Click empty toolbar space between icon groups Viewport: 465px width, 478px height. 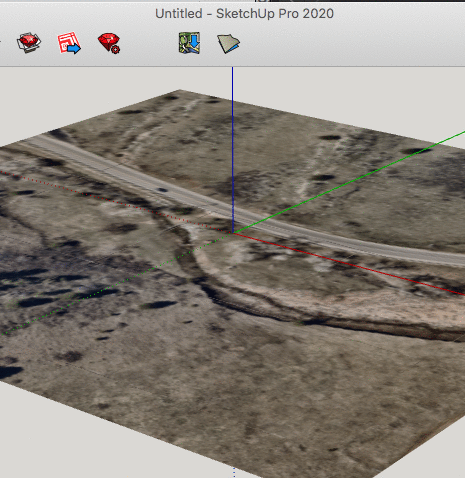[x=150, y=43]
